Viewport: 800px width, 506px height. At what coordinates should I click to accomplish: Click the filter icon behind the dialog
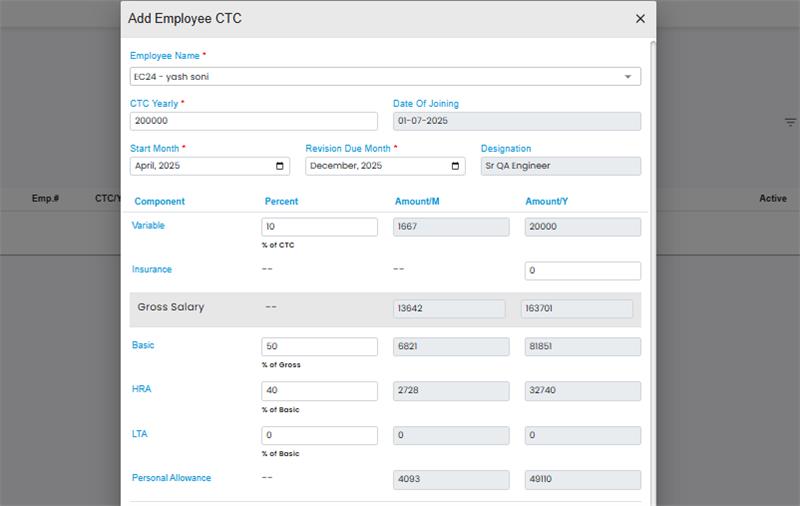click(790, 122)
